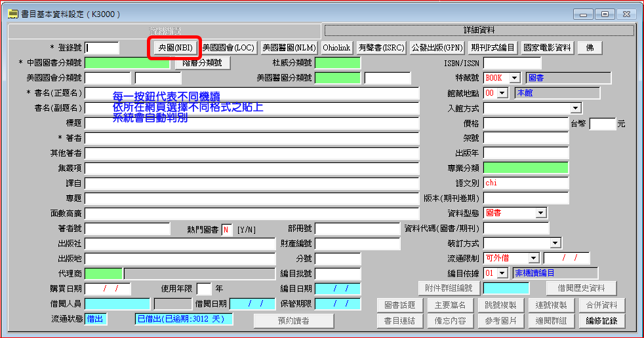Click the 語文別 chi field
Image resolution: width=644 pixels, height=338 pixels.
click(526, 183)
